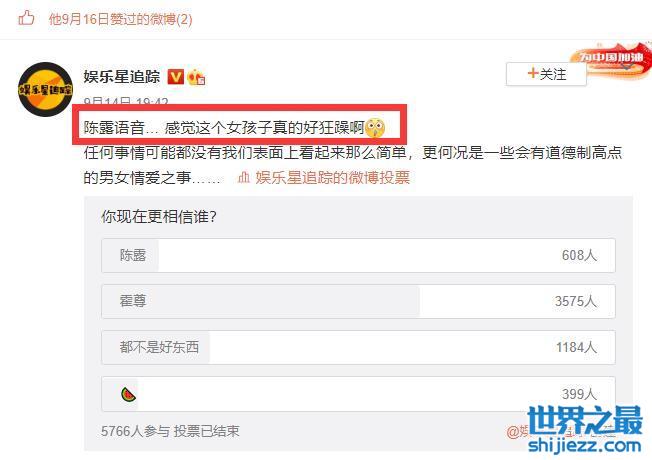Click the member badge icon beside V
652x460 pixels.
196,77
